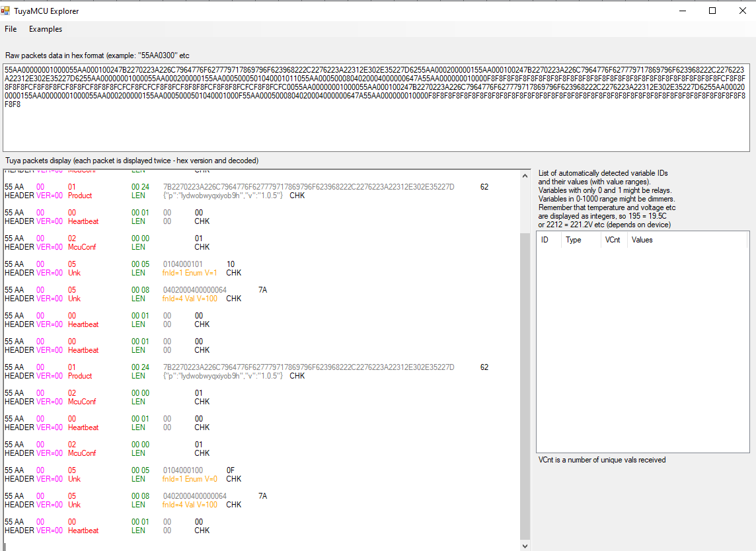
Task: Select the payload hex 0104000100
Action: (183, 470)
